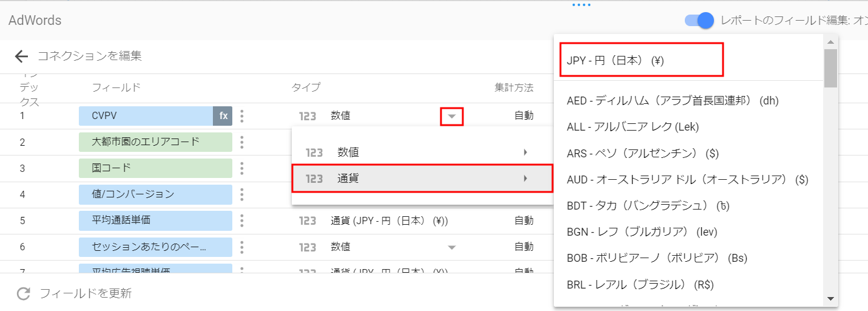Open type dropdown arrow for CVPV
Image resolution: width=868 pixels, height=311 pixels.
(452, 116)
